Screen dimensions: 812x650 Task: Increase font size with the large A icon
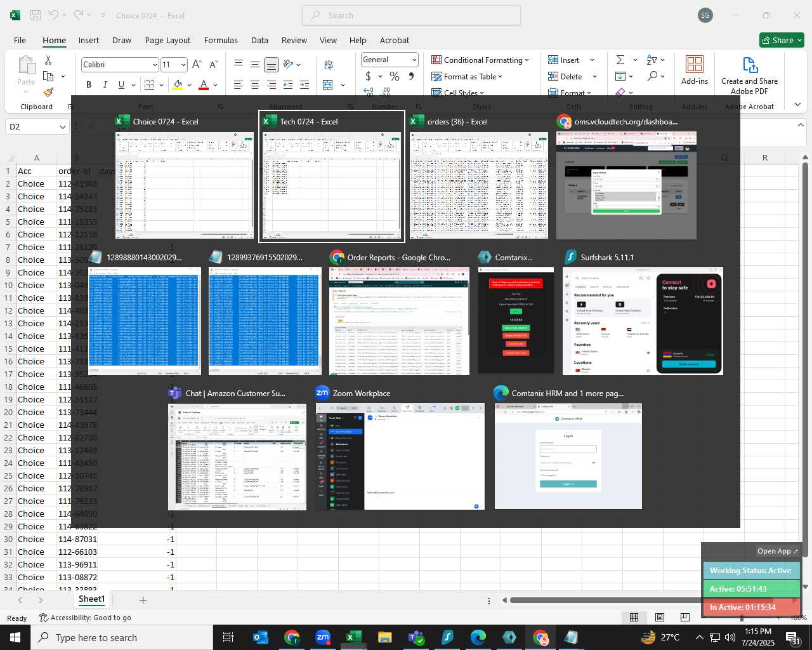pos(197,64)
